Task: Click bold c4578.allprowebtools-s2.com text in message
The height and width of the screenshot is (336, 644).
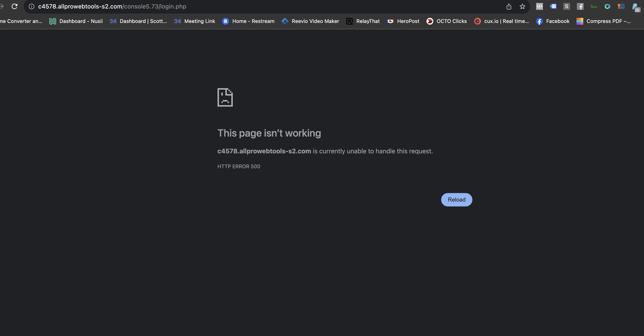Action: coord(264,151)
